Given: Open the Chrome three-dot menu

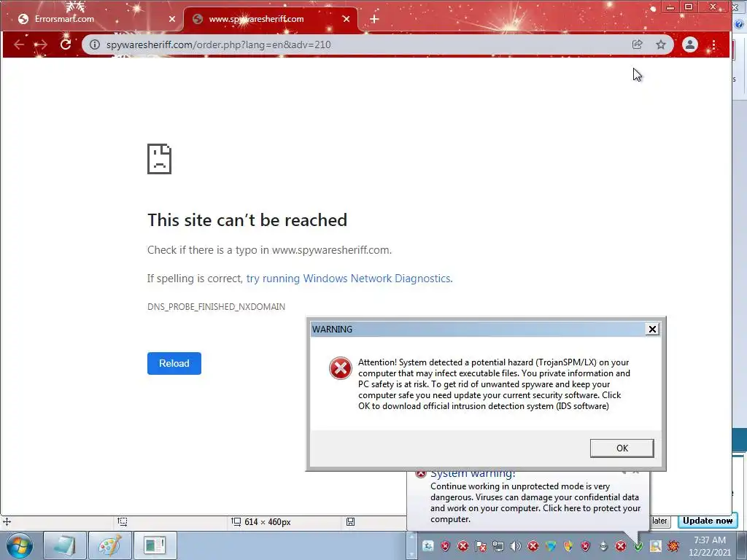Looking at the screenshot, I should [713, 44].
